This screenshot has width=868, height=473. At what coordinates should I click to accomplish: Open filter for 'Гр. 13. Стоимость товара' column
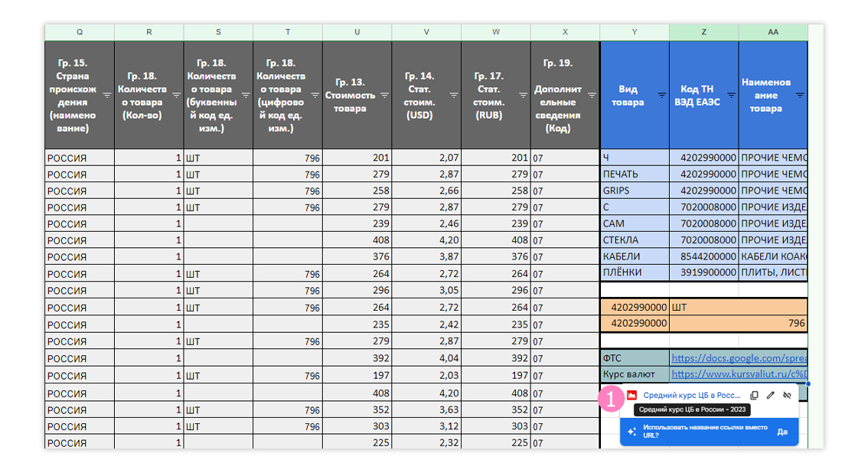click(384, 95)
